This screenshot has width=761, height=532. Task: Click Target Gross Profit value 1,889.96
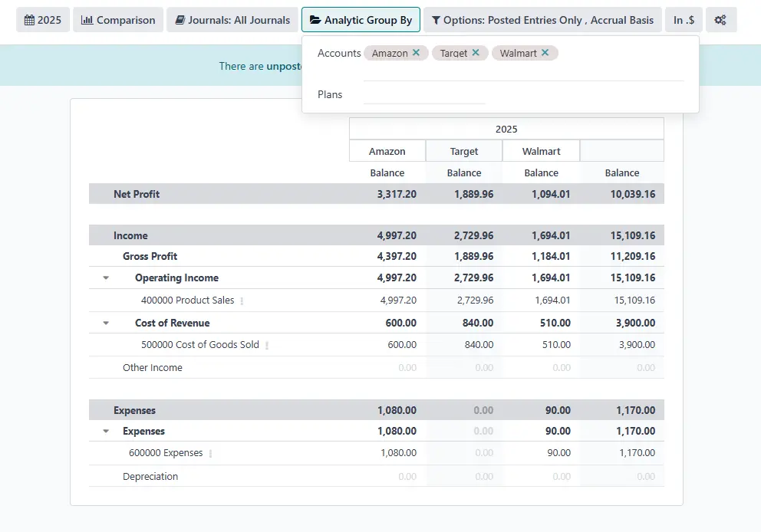473,256
